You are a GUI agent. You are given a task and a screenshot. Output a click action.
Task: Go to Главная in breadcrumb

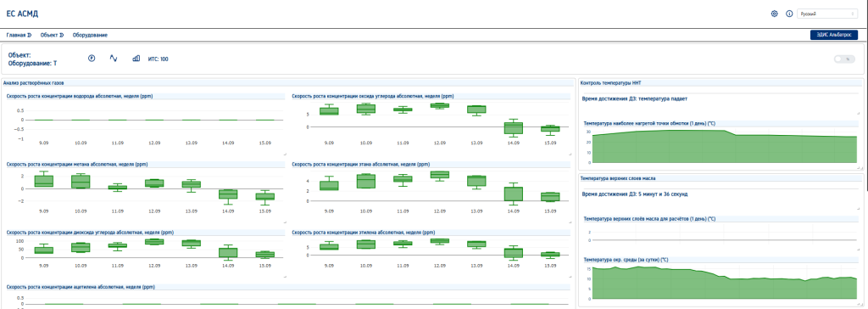pyautogui.click(x=15, y=35)
